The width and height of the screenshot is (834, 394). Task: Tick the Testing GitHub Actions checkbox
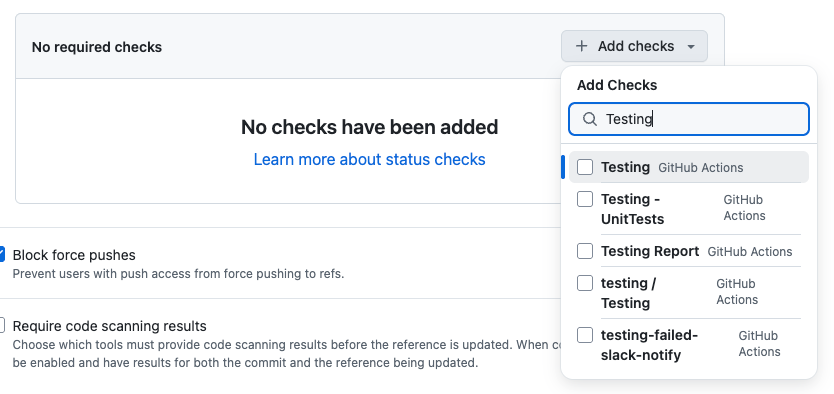pyautogui.click(x=585, y=167)
